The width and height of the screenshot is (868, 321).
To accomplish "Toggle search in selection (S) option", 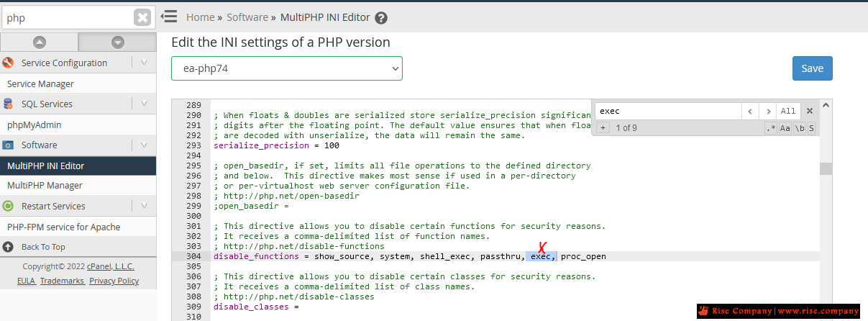I will click(811, 128).
